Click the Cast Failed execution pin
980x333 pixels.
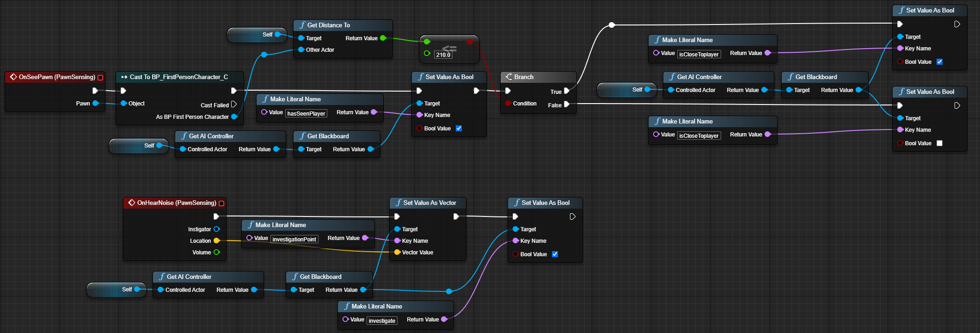pyautogui.click(x=233, y=105)
